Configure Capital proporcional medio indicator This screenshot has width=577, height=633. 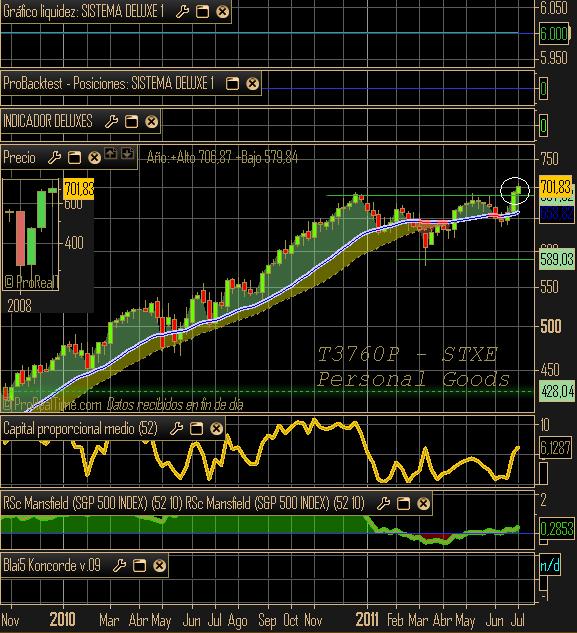click(x=176, y=428)
